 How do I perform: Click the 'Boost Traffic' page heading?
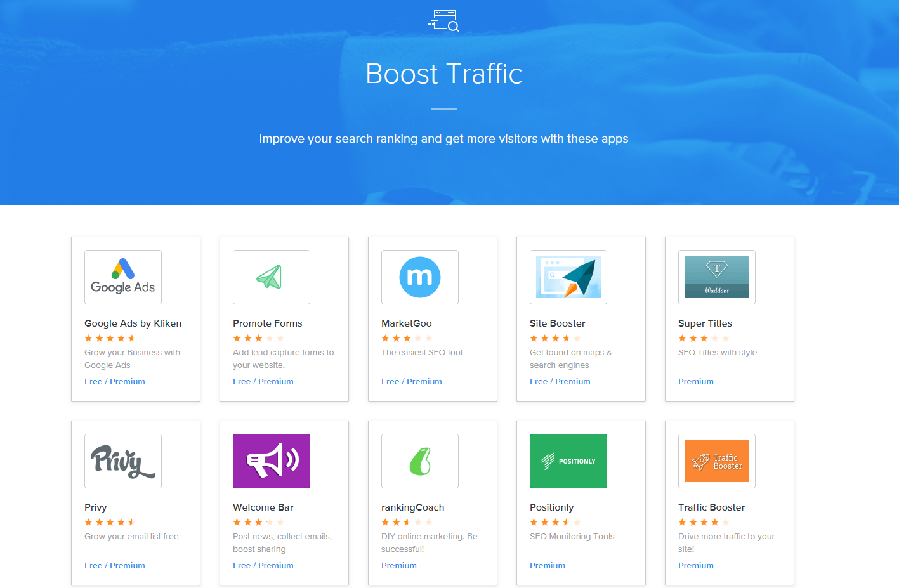point(444,74)
